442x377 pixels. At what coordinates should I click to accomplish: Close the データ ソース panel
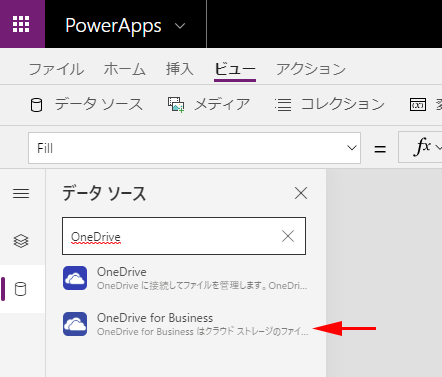coord(301,193)
